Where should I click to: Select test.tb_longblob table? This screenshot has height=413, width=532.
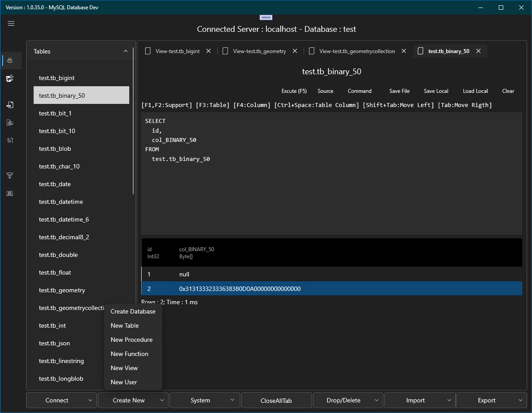click(x=69, y=379)
